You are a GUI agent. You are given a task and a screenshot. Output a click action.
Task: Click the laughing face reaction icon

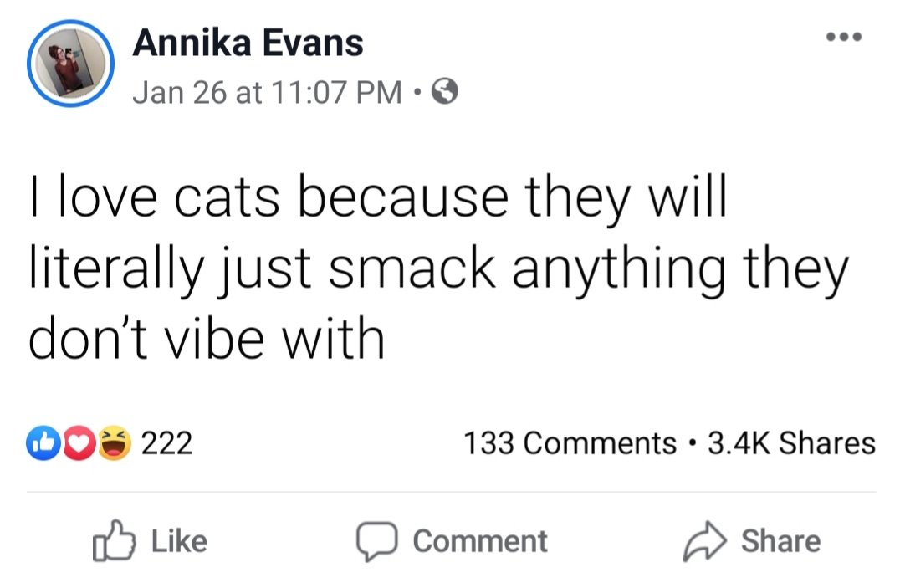tap(115, 443)
